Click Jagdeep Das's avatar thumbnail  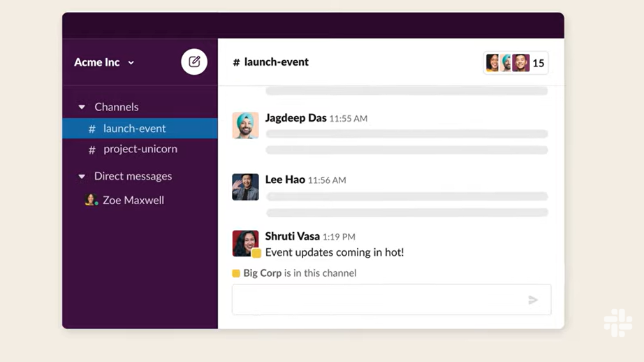tap(245, 125)
